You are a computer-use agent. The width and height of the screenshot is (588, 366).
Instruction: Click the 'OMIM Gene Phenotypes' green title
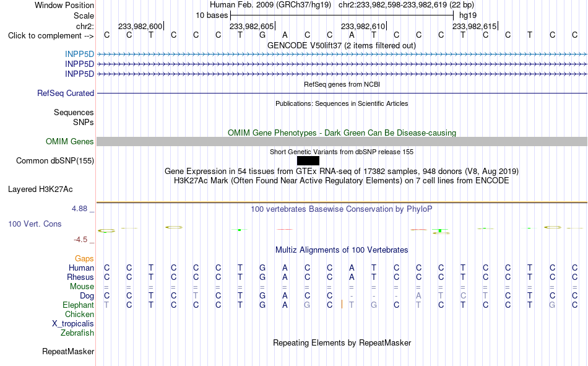[x=342, y=133]
